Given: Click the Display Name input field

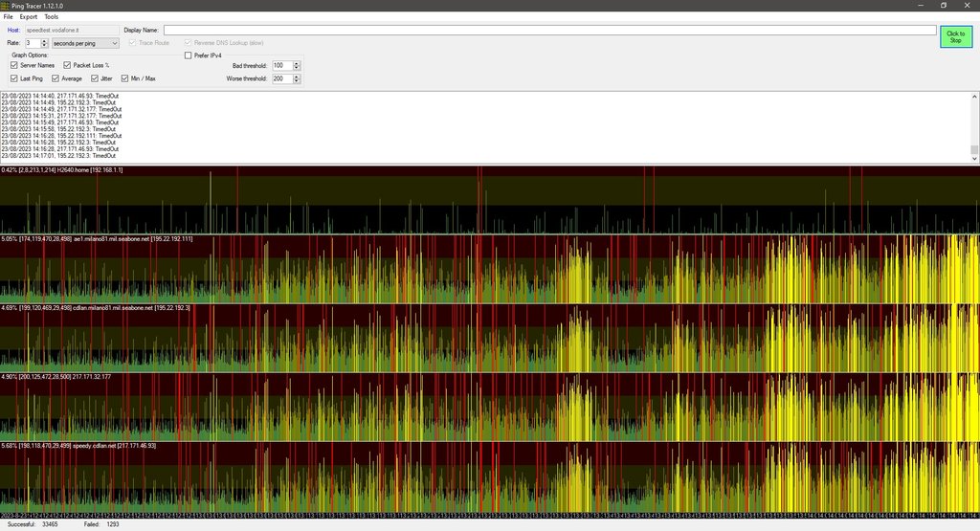Looking at the screenshot, I should 550,30.
